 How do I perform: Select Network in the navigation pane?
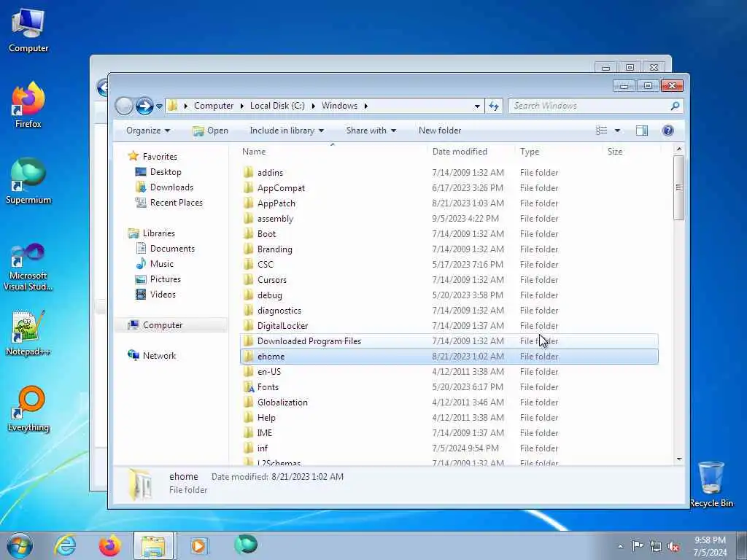tap(159, 356)
